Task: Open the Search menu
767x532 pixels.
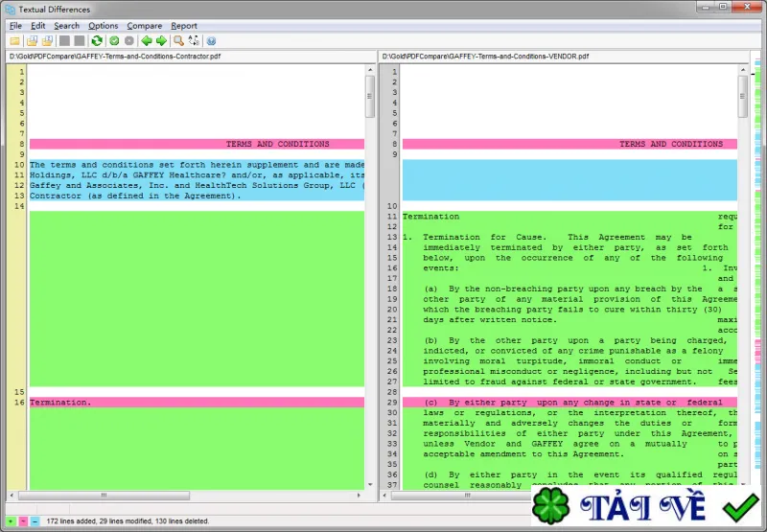Action: click(66, 26)
